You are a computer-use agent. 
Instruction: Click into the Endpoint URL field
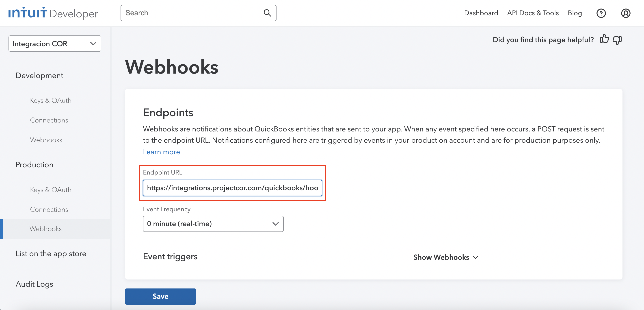pos(232,188)
